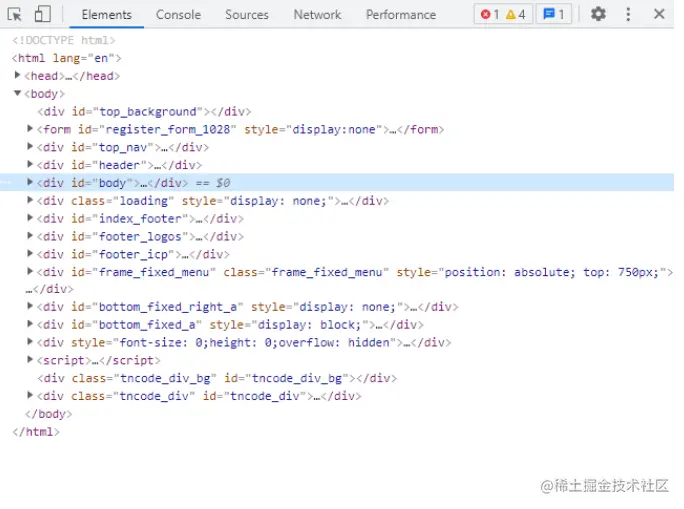Open the Performance tab
The image size is (684, 509).
point(401,15)
